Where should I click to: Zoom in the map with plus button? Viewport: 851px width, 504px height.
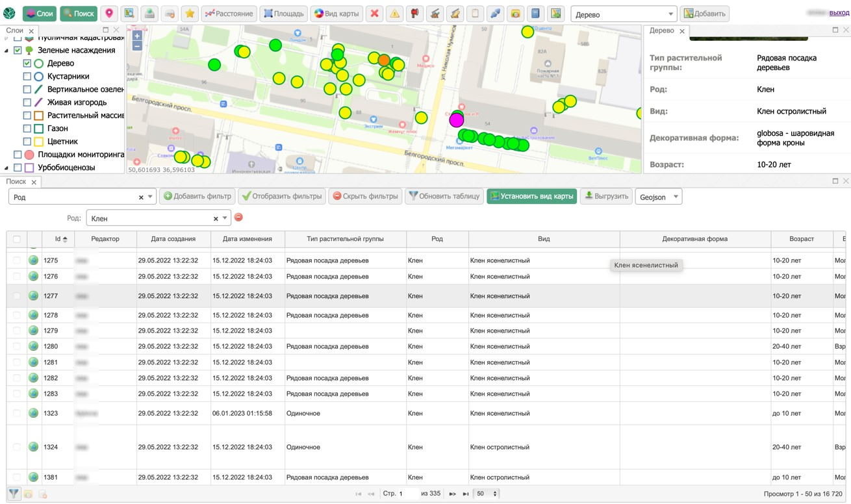[137, 36]
